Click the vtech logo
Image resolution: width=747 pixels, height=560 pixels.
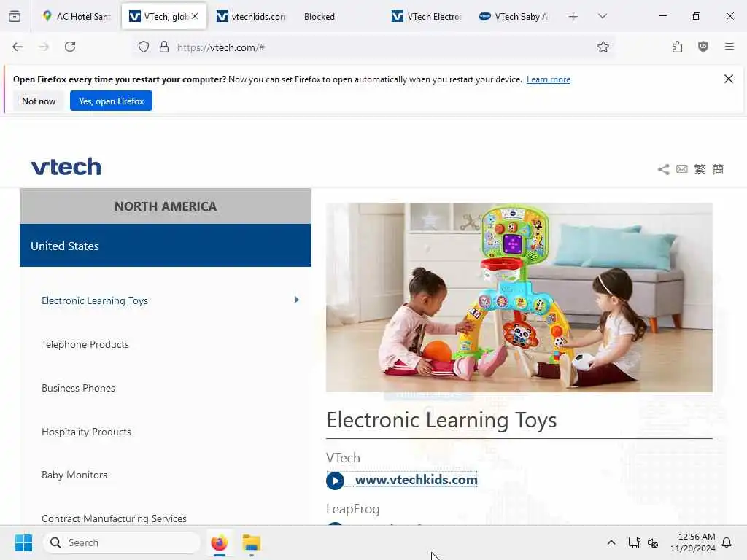(x=66, y=167)
